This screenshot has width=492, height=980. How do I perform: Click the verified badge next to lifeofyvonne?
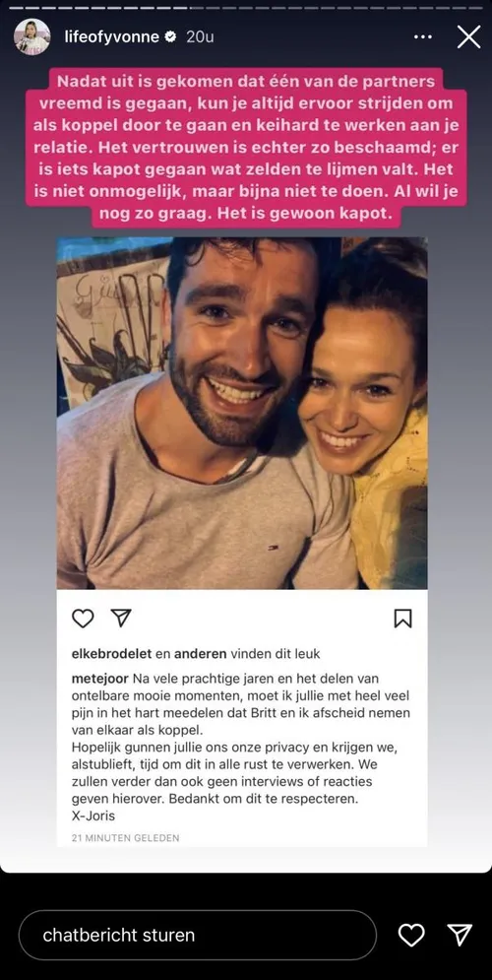[170, 37]
